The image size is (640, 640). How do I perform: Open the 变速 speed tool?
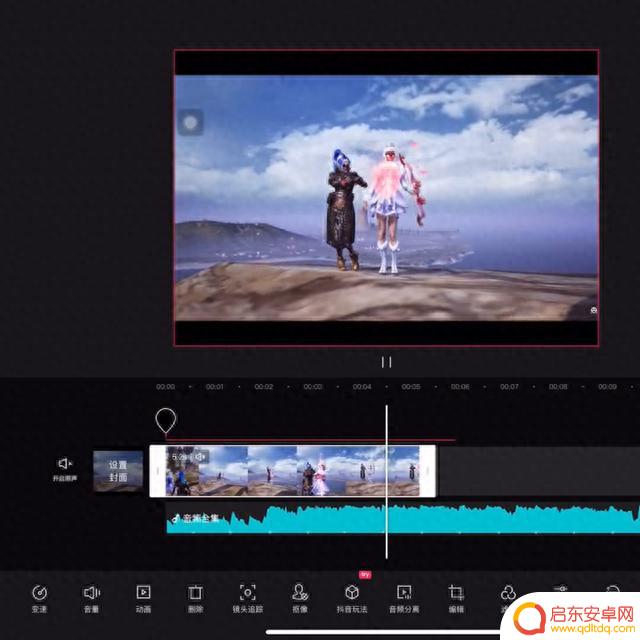[x=39, y=598]
